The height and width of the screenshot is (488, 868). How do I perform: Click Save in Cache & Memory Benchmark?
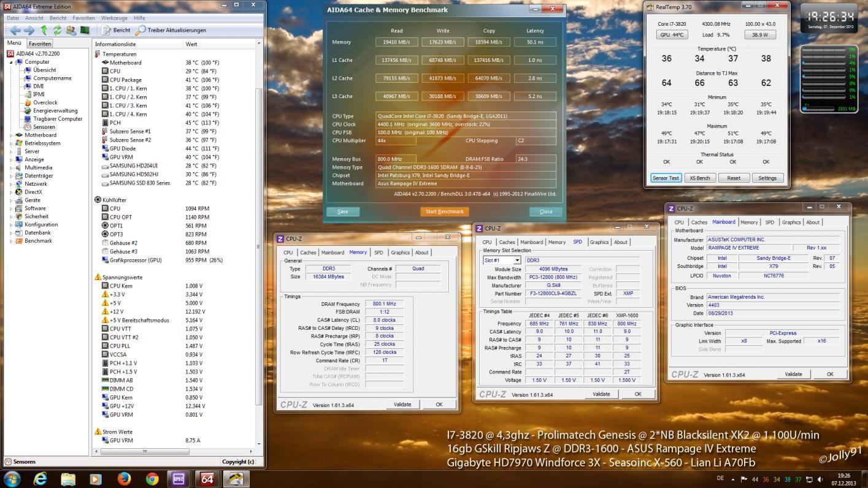(343, 212)
